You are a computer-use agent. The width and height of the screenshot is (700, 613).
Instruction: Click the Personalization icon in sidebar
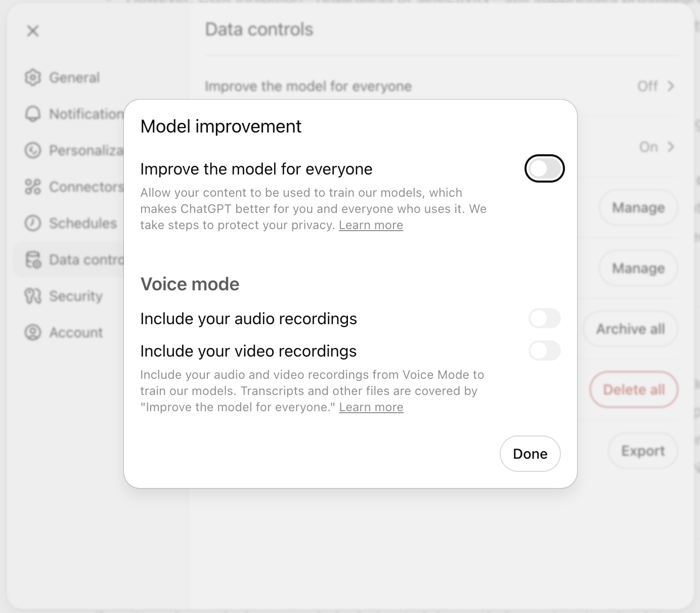click(x=33, y=150)
